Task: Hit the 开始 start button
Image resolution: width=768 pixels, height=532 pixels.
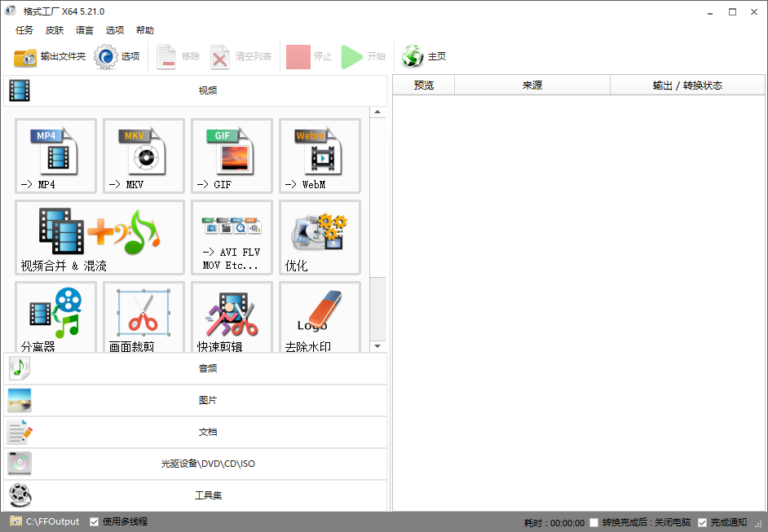Action: [364, 57]
